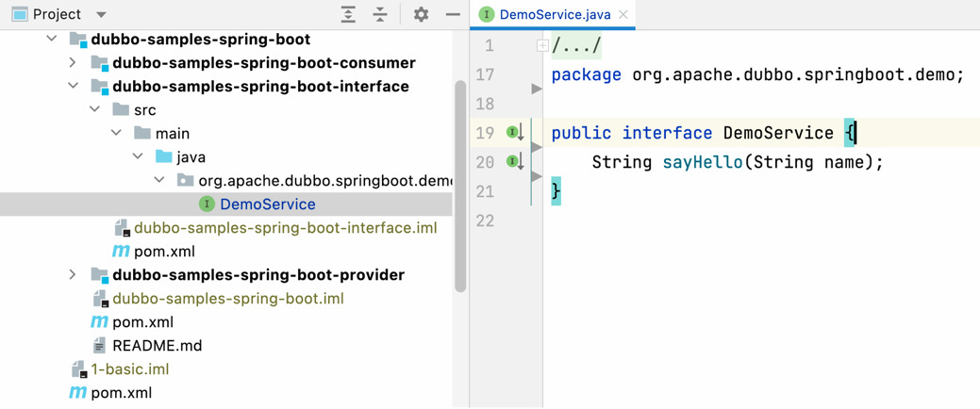Expand the dubbo-samples-spring-boot-provider module
Screen dimensions: 980x409
(73, 275)
